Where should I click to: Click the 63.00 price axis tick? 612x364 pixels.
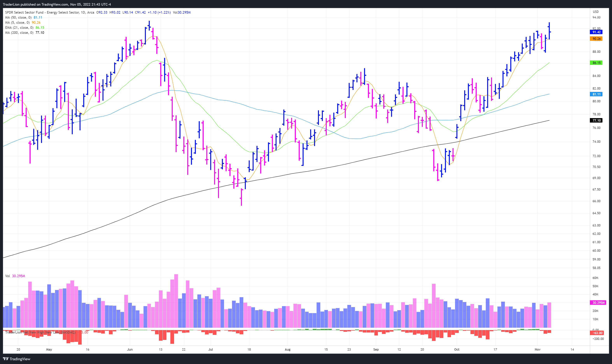(x=596, y=226)
